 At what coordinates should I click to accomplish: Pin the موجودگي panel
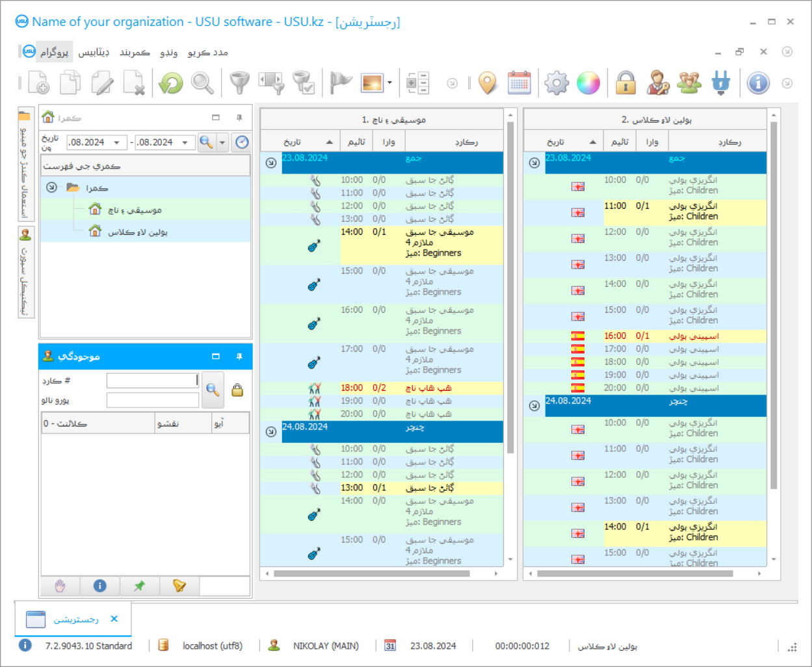pos(239,356)
